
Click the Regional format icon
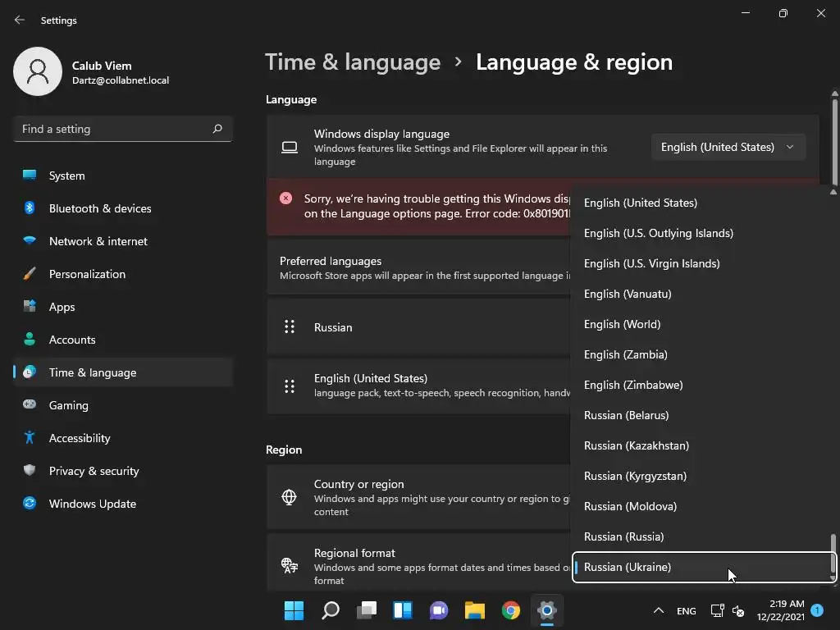[x=290, y=565]
